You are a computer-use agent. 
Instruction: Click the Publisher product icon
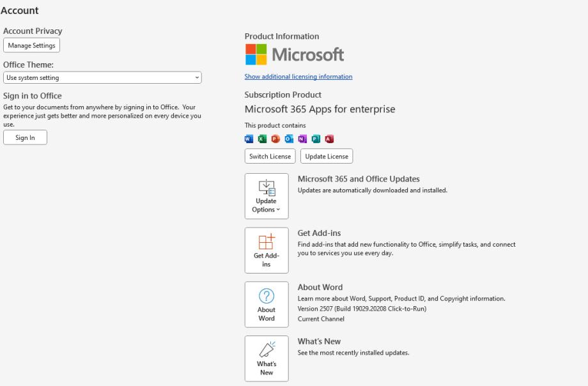click(x=316, y=139)
